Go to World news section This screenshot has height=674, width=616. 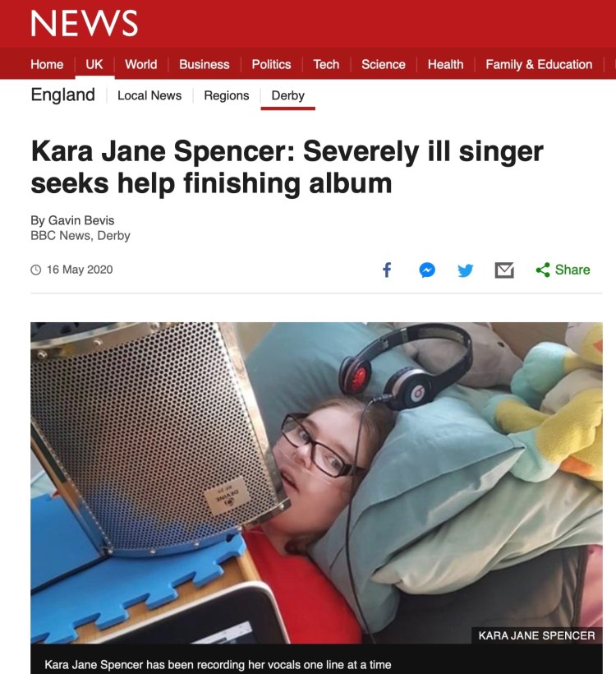click(141, 64)
